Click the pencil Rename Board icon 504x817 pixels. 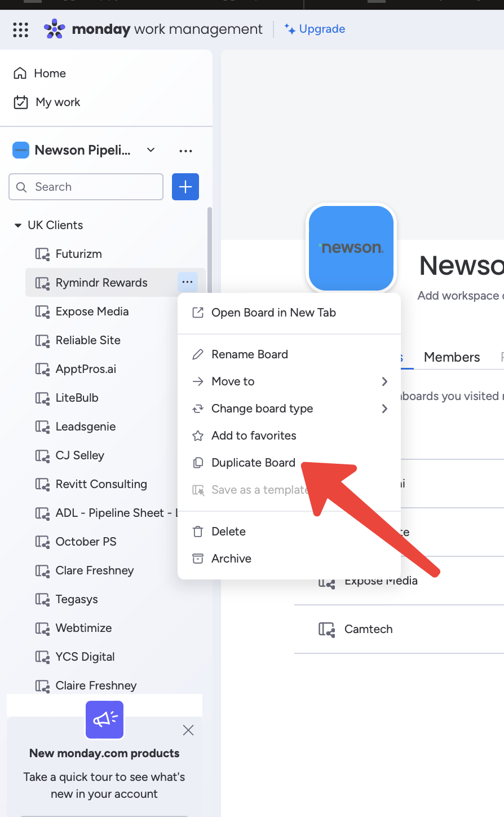point(198,354)
